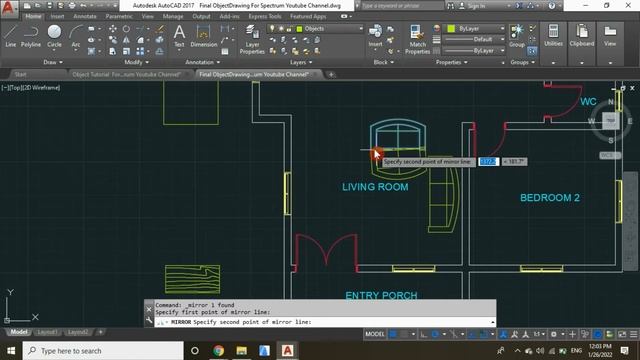
Task: Toggle polar tracking in status bar
Action: (x=435, y=334)
